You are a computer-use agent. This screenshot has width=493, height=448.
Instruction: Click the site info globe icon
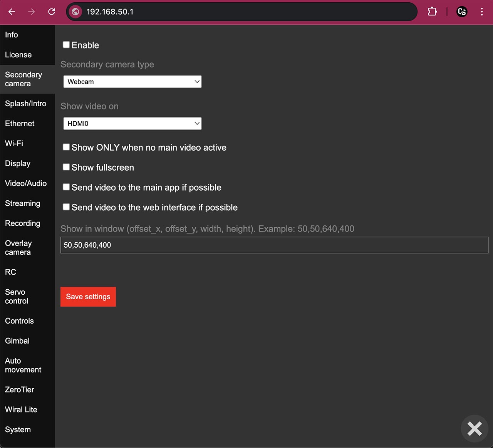pyautogui.click(x=76, y=12)
